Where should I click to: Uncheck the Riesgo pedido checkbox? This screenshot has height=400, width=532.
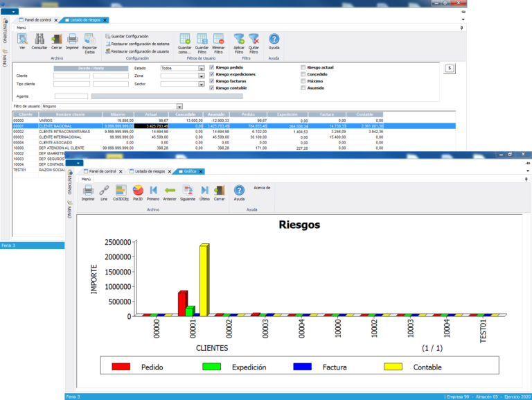click(211, 67)
